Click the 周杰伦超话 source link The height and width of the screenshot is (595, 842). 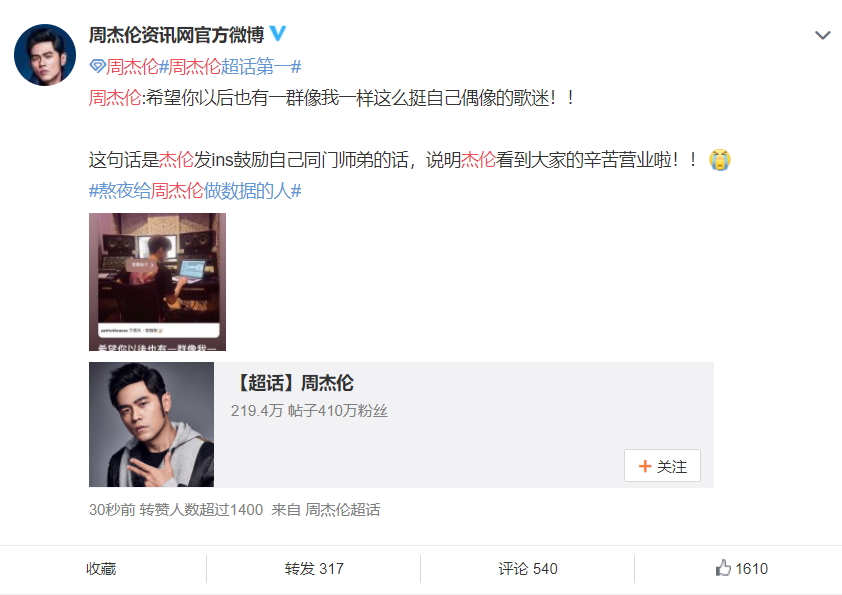(x=343, y=510)
